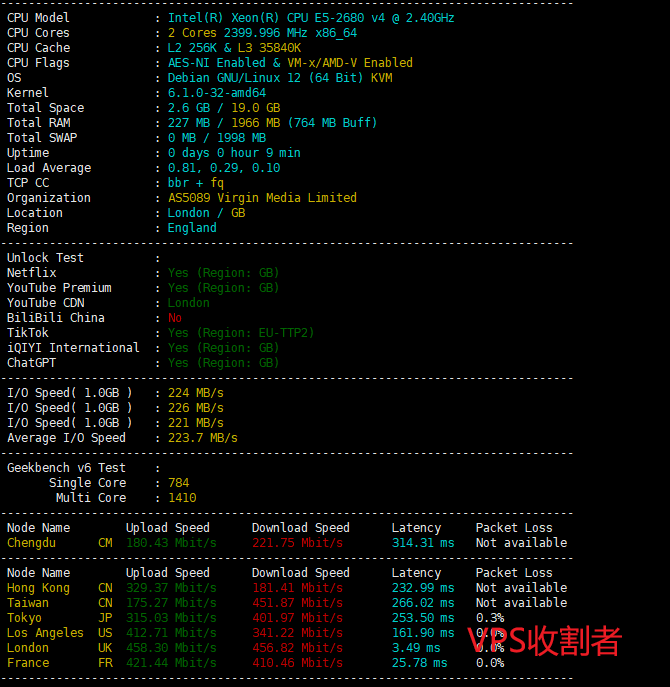Click the Intel Xeon CPU model text
This screenshot has width=670, height=687.
(x=310, y=18)
